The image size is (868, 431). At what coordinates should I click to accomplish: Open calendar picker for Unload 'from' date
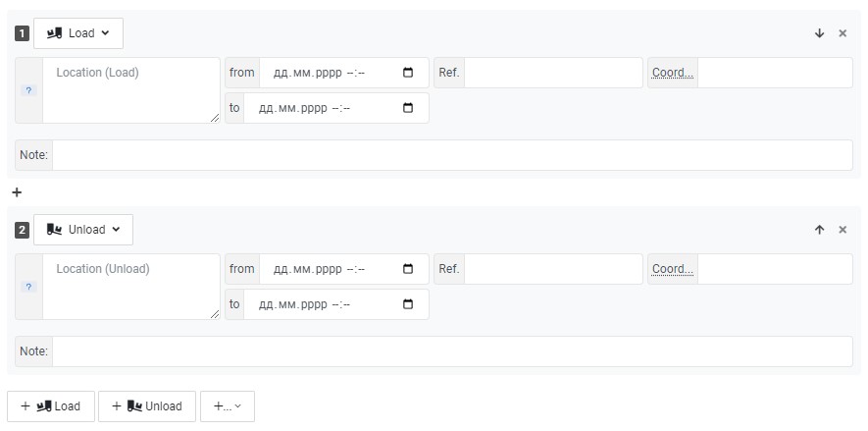tap(408, 269)
